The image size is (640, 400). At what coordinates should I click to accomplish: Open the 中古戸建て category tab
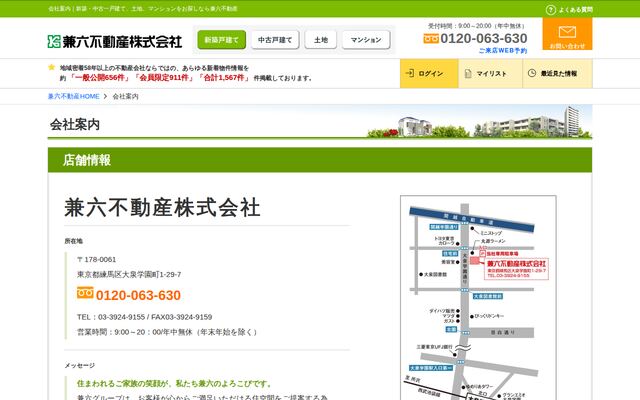(x=275, y=40)
